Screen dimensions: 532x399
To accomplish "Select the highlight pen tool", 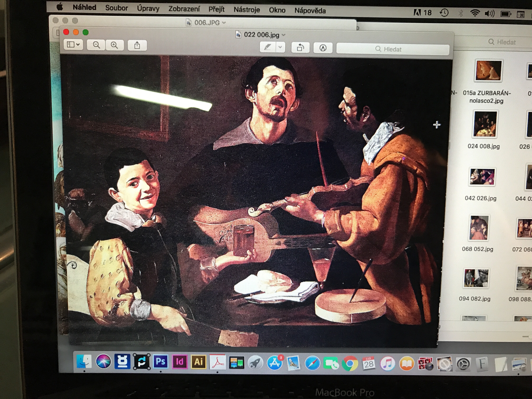I will click(268, 47).
